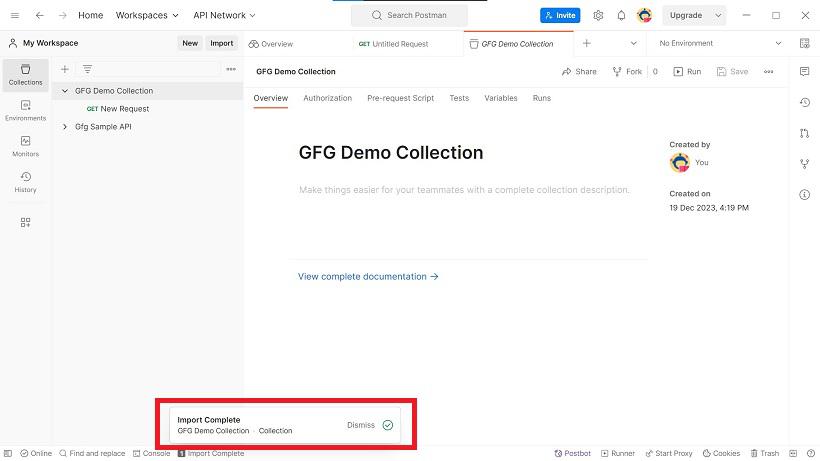Open forks icon in right sidebar
The height and width of the screenshot is (461, 820).
click(804, 164)
